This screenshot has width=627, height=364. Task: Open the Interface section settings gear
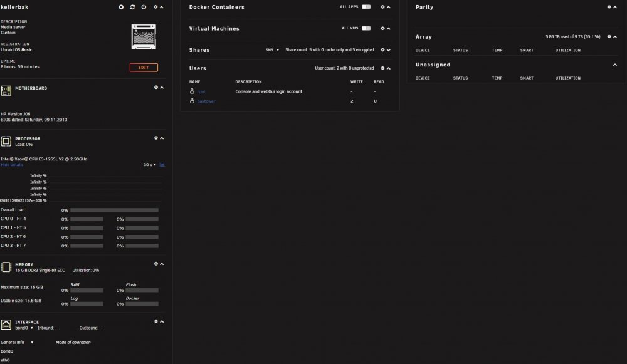156,321
